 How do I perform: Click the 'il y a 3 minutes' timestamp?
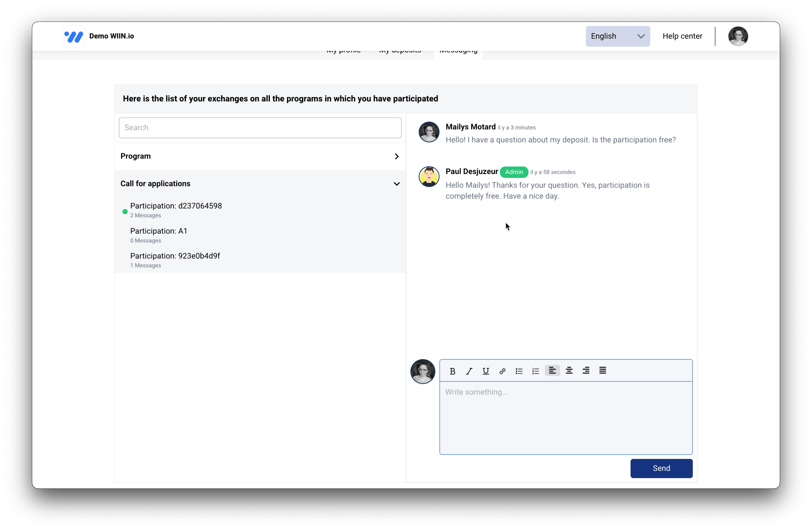(516, 128)
